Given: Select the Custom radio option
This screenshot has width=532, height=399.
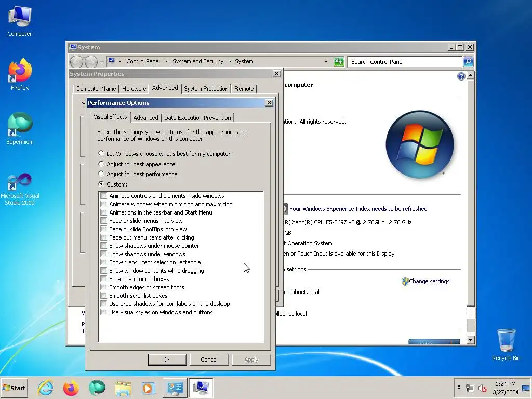Looking at the screenshot, I should pyautogui.click(x=113, y=184).
